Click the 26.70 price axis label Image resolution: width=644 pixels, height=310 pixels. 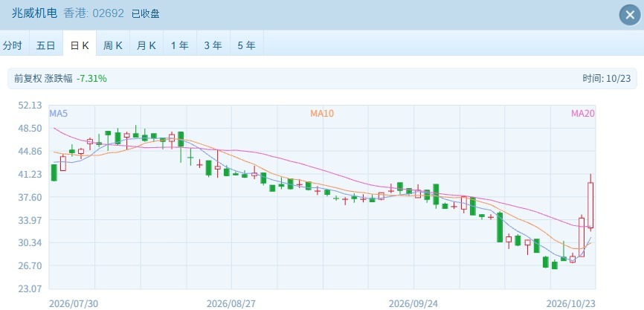tap(30, 265)
